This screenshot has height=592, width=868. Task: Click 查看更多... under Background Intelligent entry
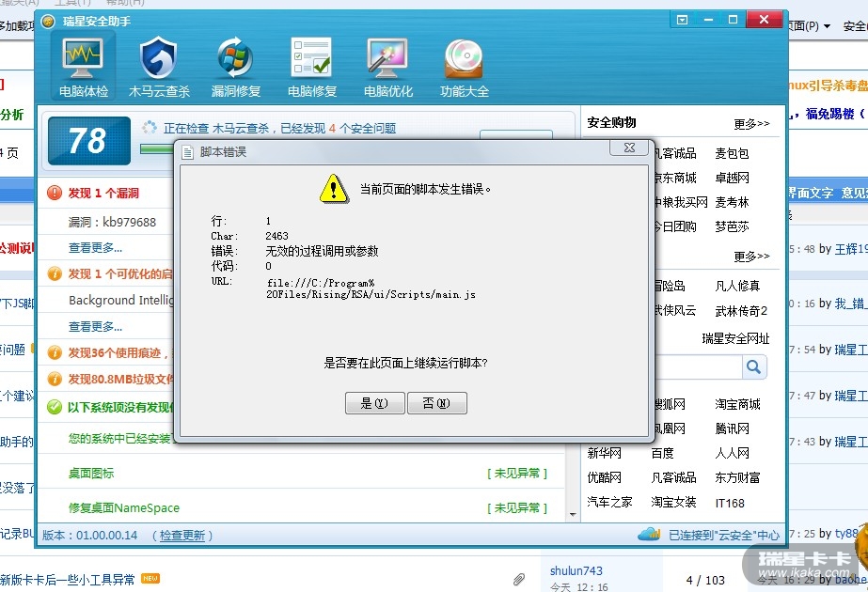pos(95,326)
